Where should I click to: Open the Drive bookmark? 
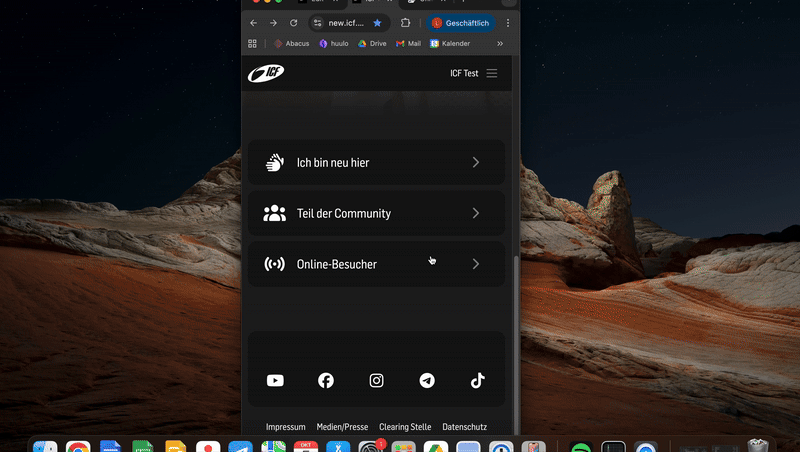pyautogui.click(x=372, y=43)
